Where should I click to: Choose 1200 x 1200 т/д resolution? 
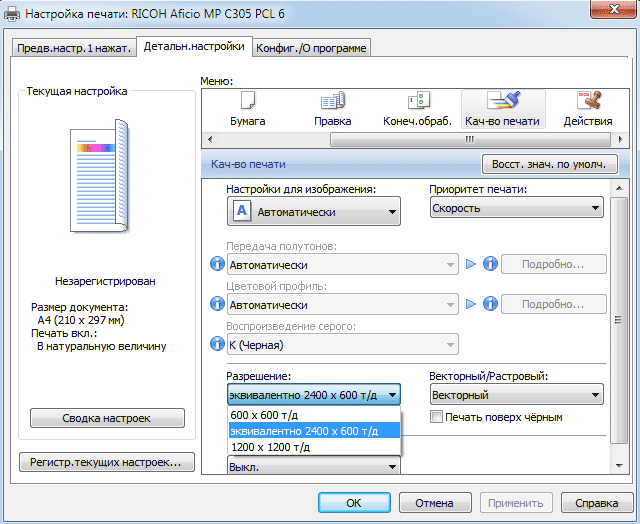point(313,446)
